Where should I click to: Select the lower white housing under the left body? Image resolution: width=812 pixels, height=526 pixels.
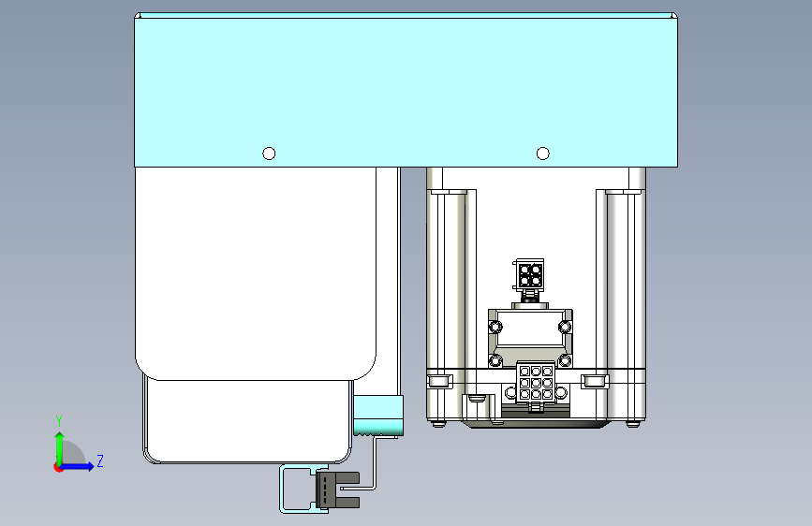[x=247, y=421]
